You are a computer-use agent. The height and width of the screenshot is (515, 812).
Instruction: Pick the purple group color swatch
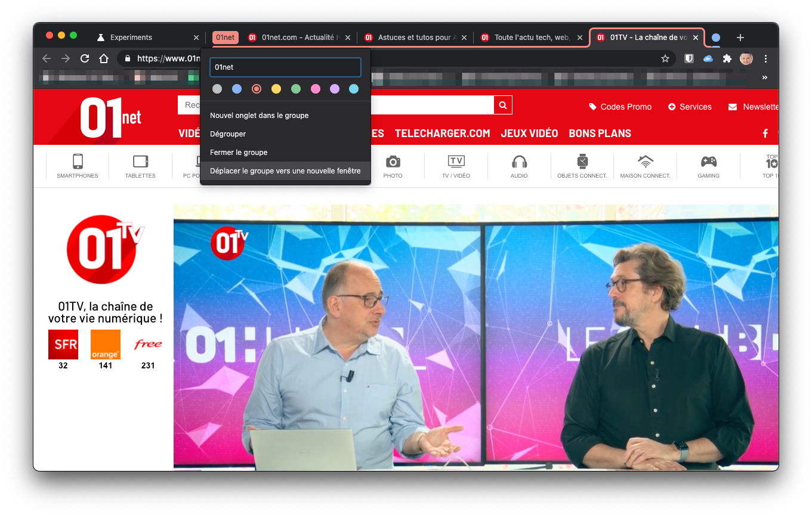tap(335, 89)
